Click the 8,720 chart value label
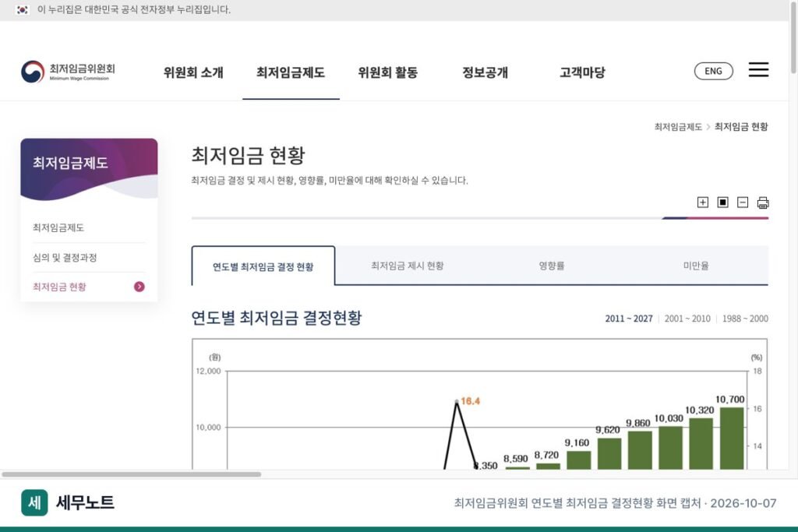798x532 pixels. pos(546,455)
